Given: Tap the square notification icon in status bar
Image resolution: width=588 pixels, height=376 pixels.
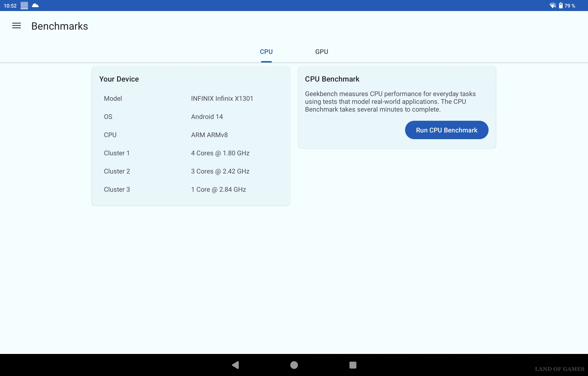Looking at the screenshot, I should tap(24, 5).
